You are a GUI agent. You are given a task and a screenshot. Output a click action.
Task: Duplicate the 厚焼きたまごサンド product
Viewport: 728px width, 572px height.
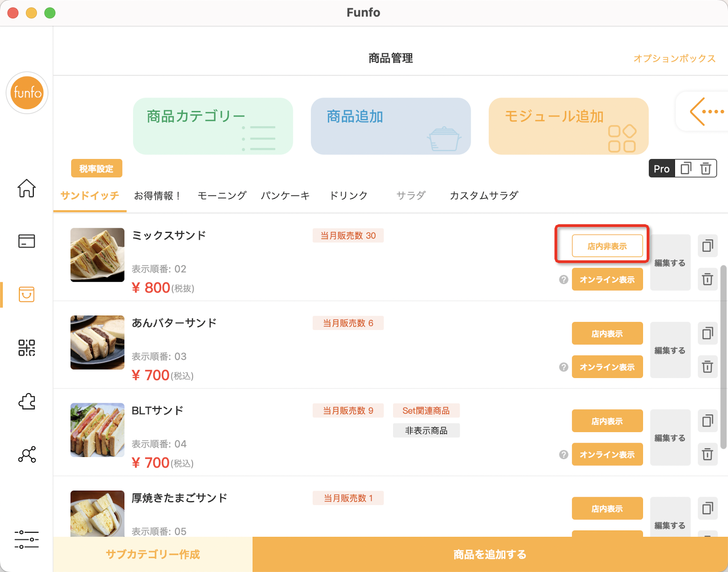(707, 508)
